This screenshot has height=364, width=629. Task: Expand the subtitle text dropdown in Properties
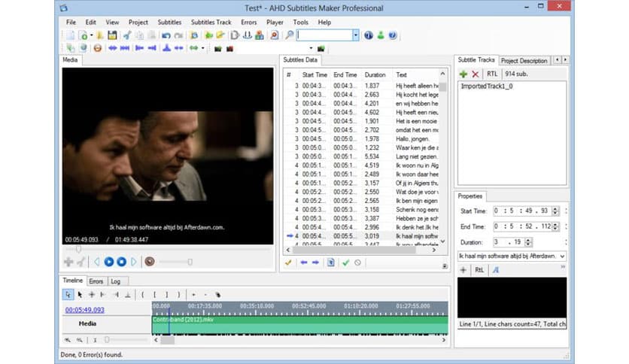562,256
